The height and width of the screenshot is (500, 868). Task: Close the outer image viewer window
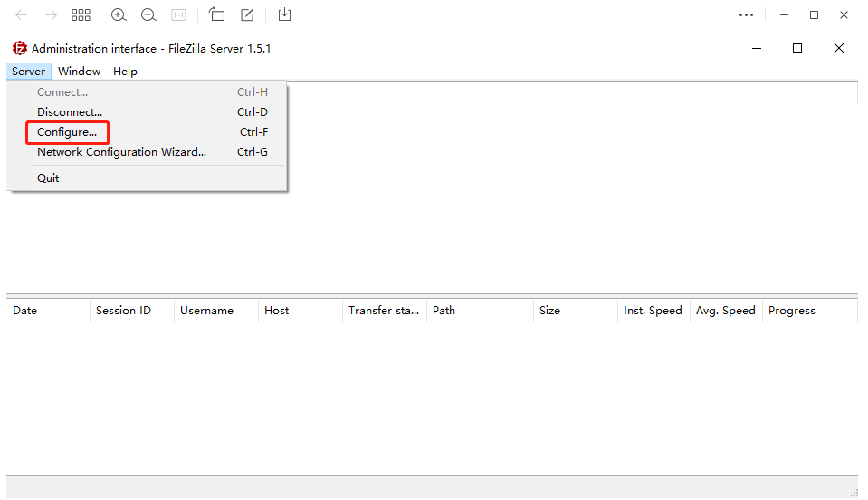click(x=844, y=15)
